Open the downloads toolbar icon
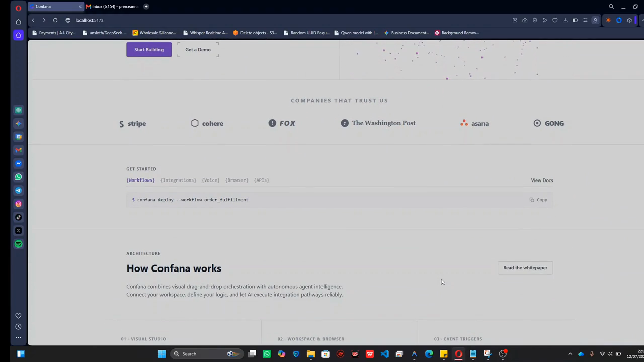Viewport: 644px width, 362px height. click(565, 20)
